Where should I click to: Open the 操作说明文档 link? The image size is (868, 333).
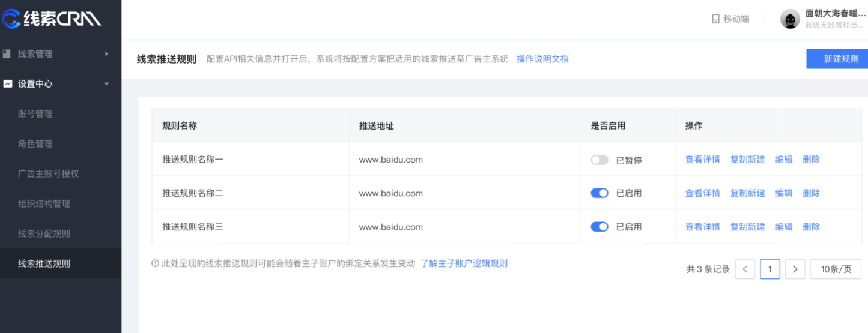coord(542,59)
